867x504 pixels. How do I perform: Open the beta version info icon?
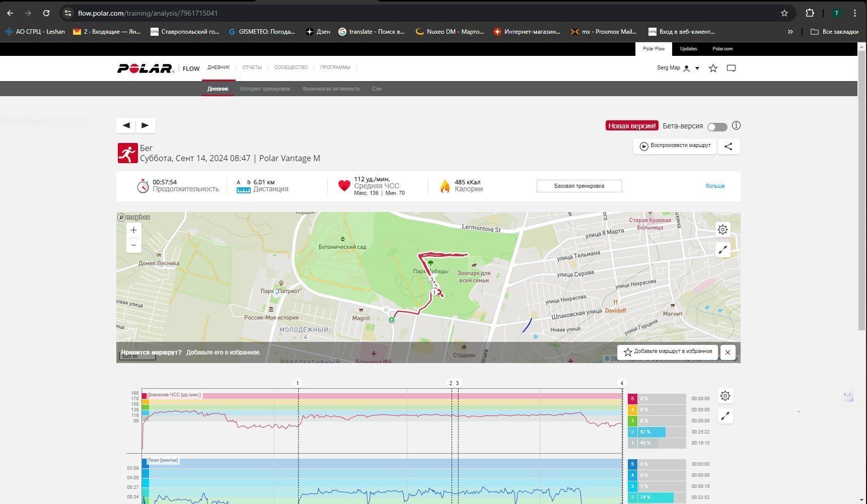point(736,125)
